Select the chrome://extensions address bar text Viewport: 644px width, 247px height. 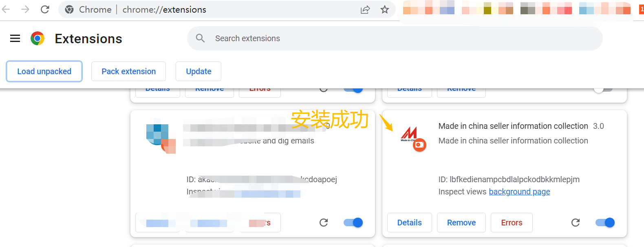pos(164,9)
